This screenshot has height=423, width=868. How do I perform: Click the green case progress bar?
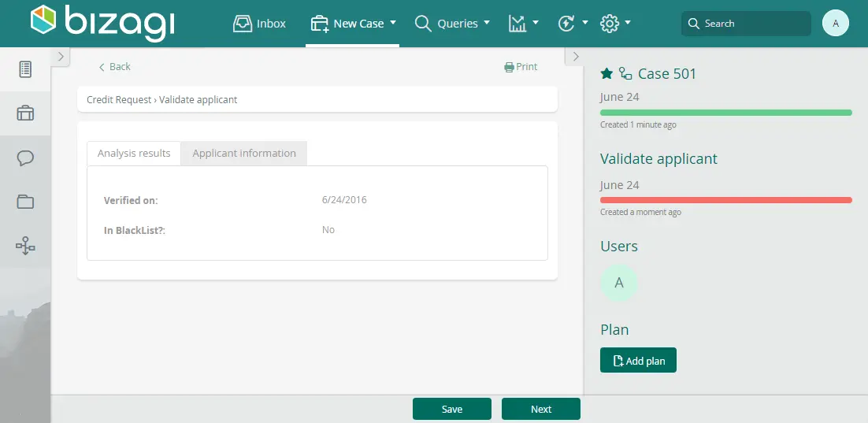click(725, 113)
